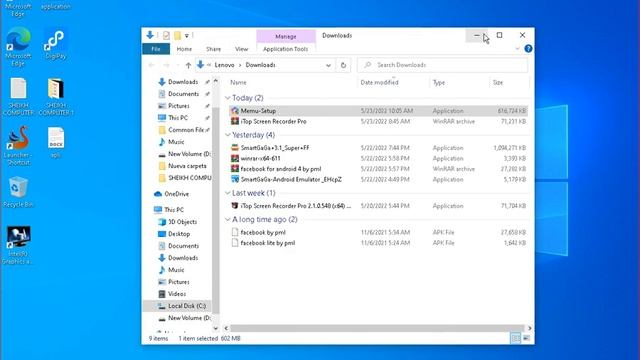Click the Manage contextual tab

coord(286,36)
